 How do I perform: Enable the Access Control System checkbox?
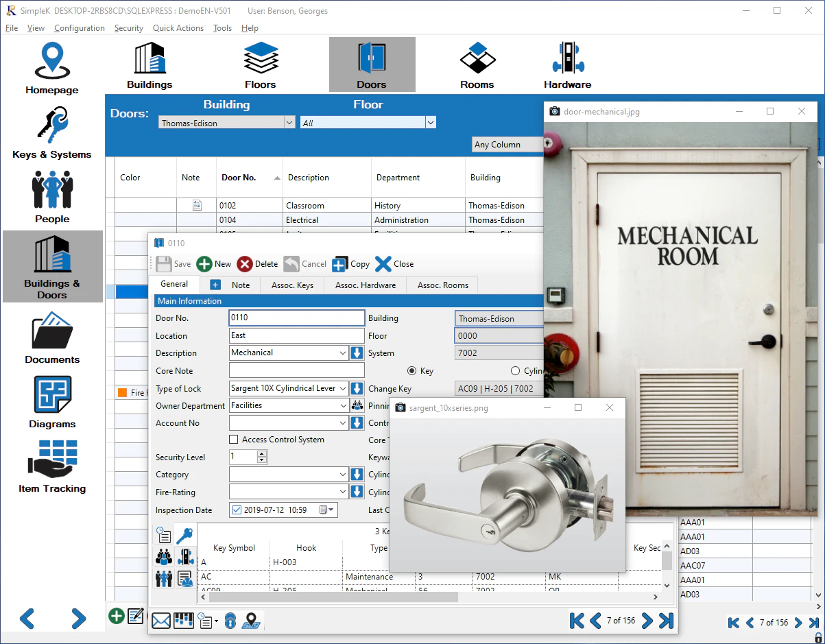point(234,440)
